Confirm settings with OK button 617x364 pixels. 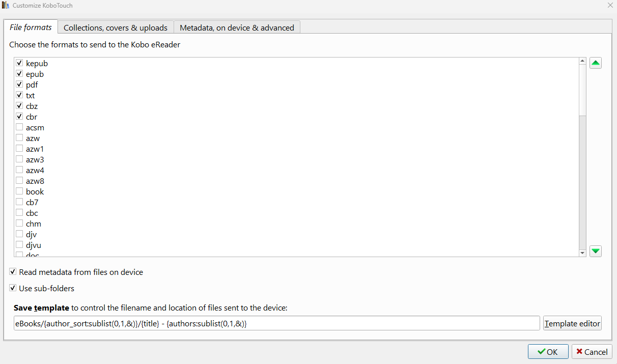548,352
